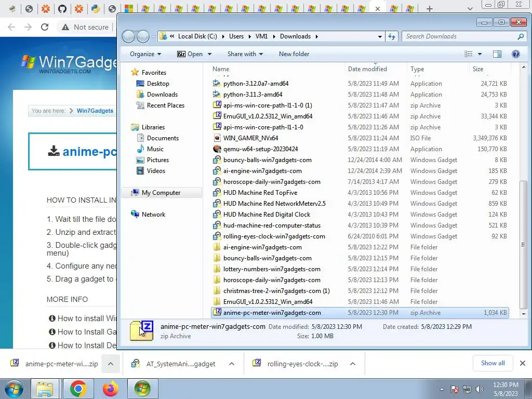
Task: Expand the address bar history dropdown
Action: (x=380, y=36)
